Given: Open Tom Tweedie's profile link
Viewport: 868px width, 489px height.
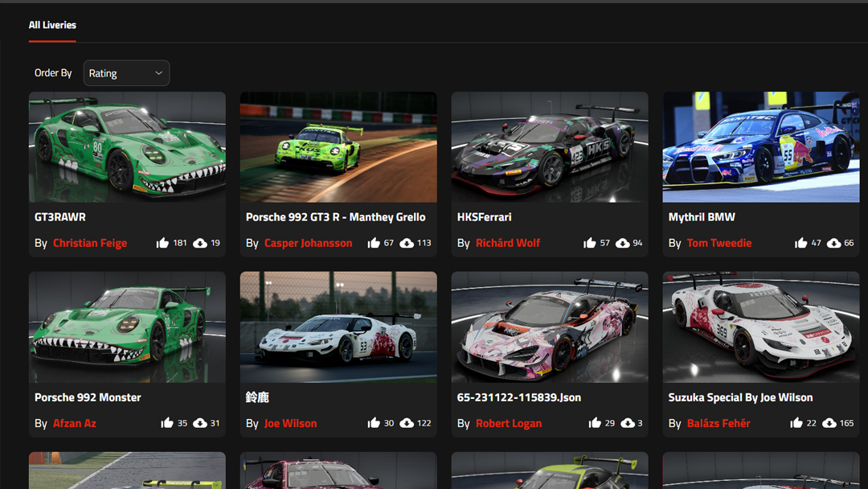Looking at the screenshot, I should point(720,242).
